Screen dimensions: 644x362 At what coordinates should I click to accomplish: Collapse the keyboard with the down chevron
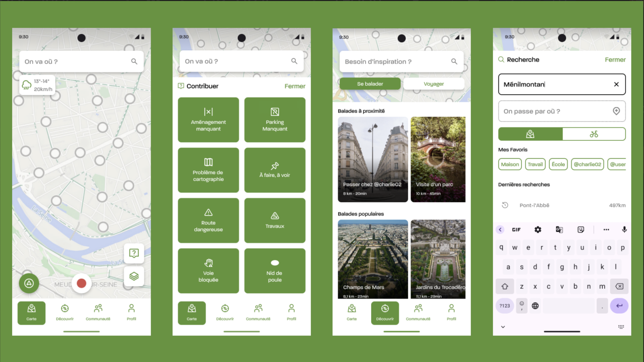click(x=503, y=327)
